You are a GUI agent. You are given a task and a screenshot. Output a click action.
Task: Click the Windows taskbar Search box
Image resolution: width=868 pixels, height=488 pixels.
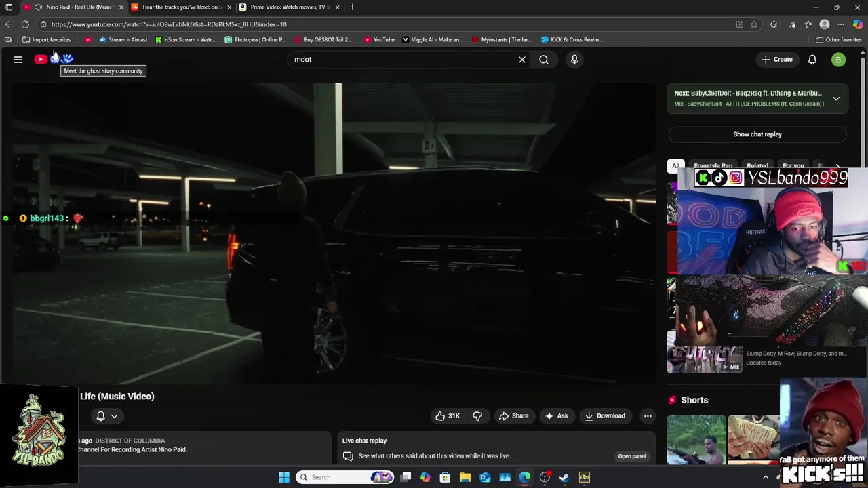345,477
